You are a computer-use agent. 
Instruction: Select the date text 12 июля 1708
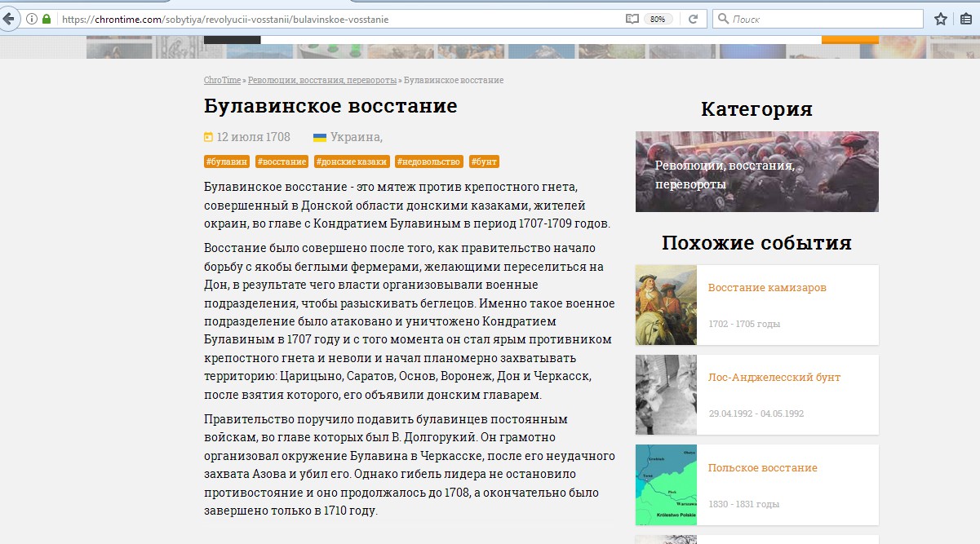point(253,137)
